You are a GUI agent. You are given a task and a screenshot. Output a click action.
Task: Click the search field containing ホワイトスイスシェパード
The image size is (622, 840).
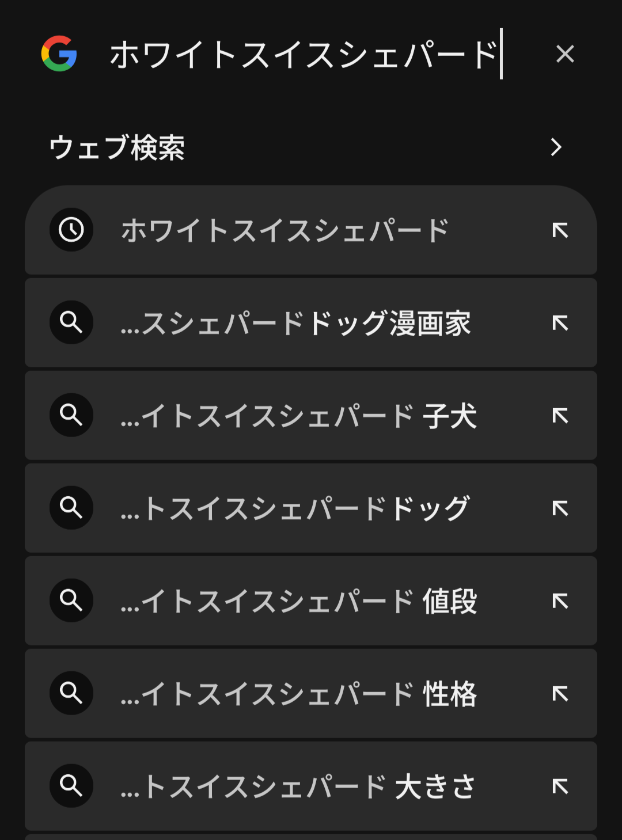[304, 54]
